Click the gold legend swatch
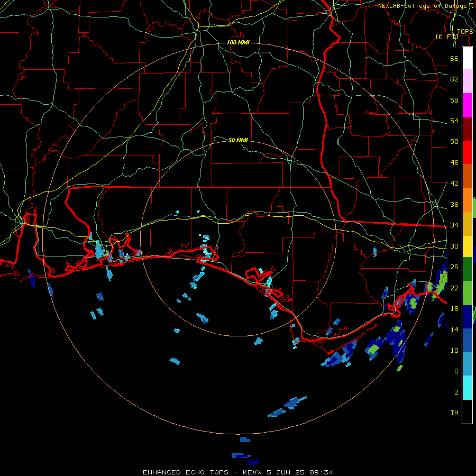 pos(467,224)
